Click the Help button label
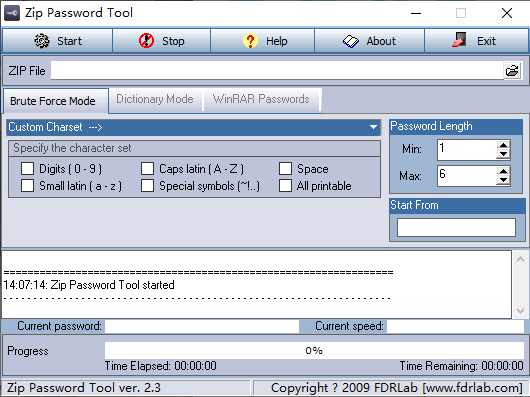530x397 pixels. coord(276,41)
